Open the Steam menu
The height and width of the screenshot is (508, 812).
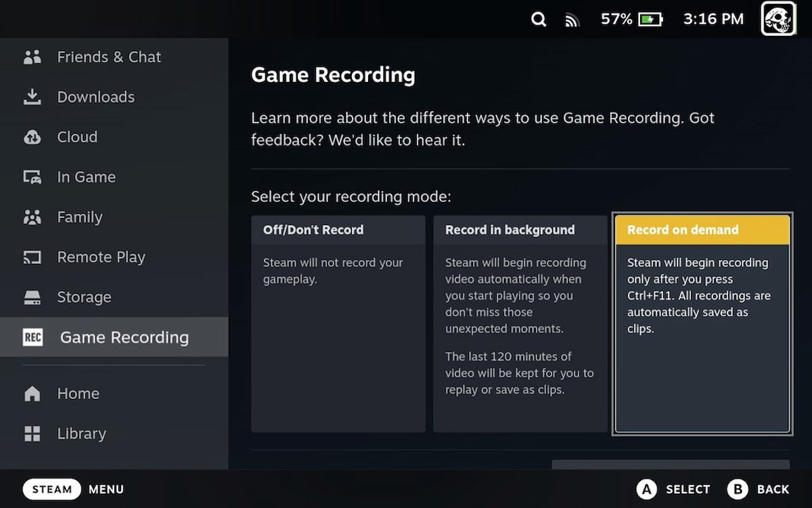tap(51, 489)
